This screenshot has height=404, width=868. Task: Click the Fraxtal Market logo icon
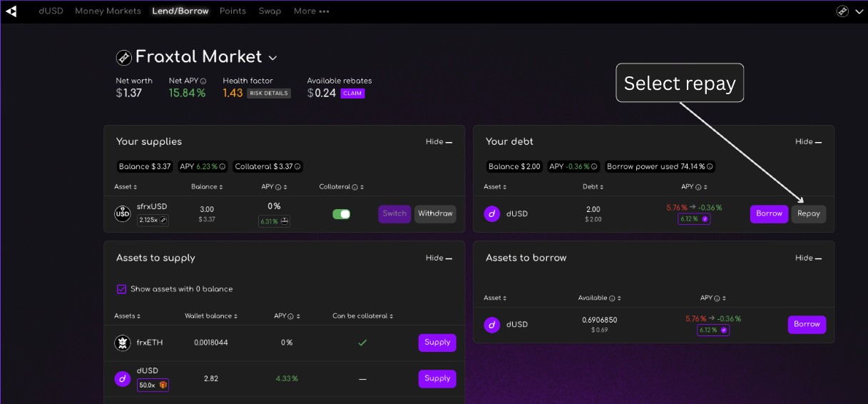(x=124, y=57)
